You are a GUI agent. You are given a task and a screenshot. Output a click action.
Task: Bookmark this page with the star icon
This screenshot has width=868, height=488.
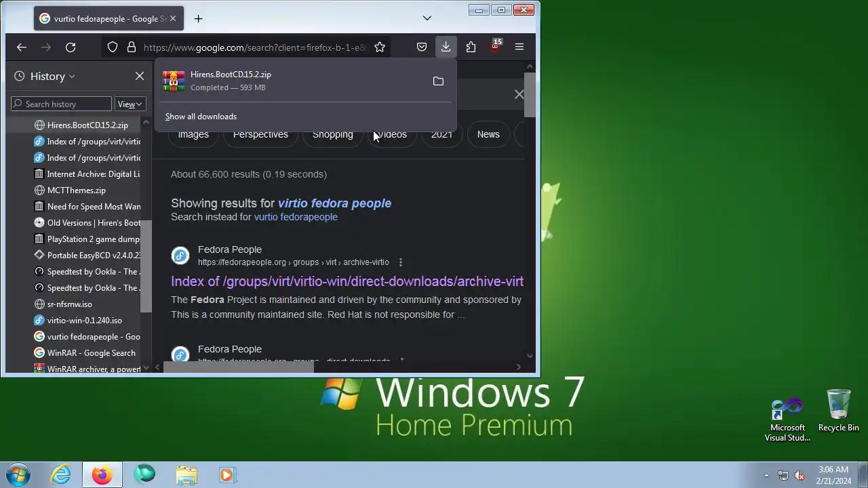coord(380,47)
